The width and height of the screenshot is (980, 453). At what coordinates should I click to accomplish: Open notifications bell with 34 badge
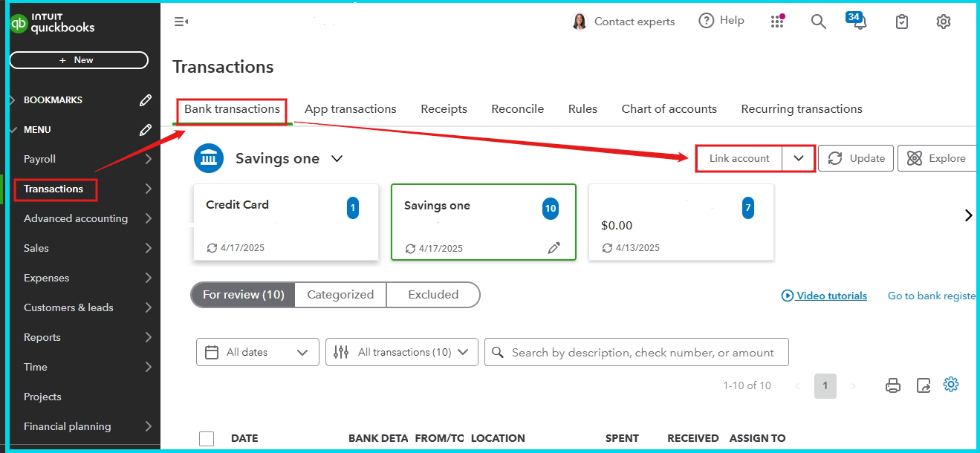pyautogui.click(x=857, y=21)
